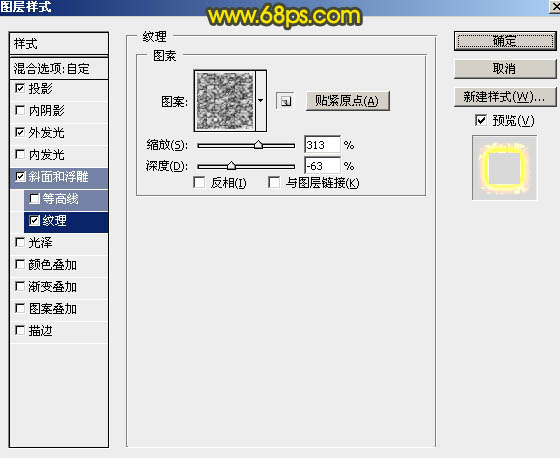Open the 外发光 settings label
This screenshot has height=458, width=560.
click(46, 133)
